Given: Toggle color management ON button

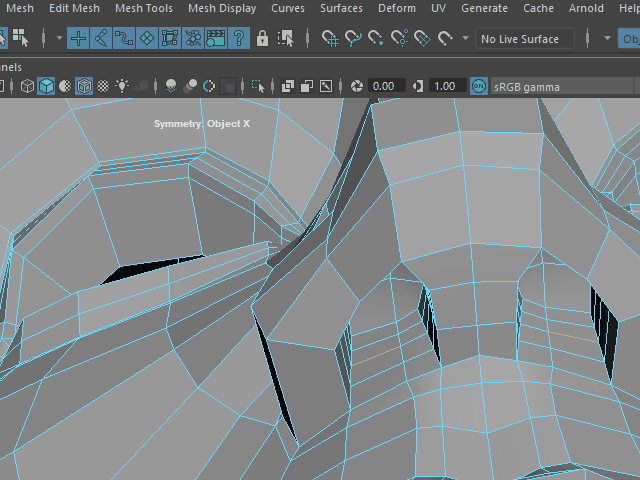Looking at the screenshot, I should tap(479, 86).
